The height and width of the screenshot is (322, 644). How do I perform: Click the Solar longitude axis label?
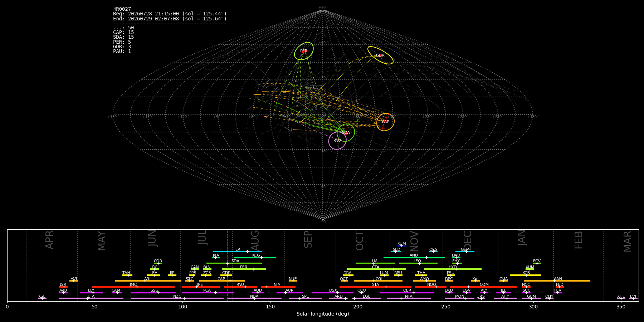click(x=323, y=314)
